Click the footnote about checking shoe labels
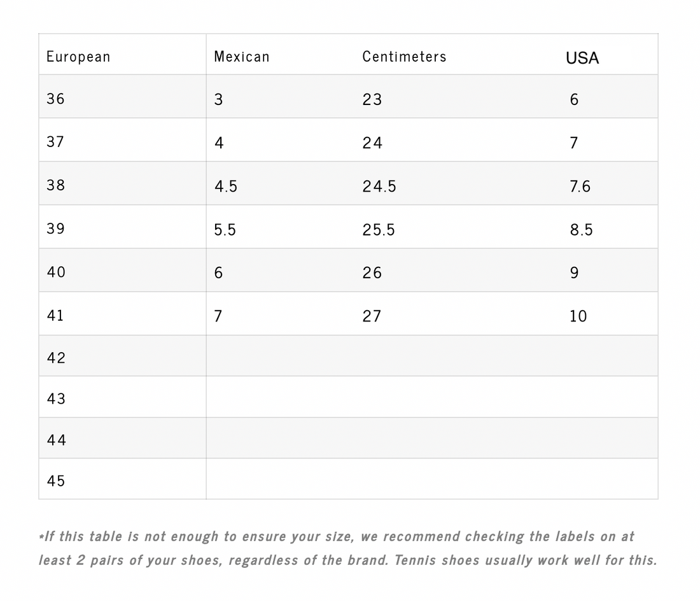 point(347,548)
